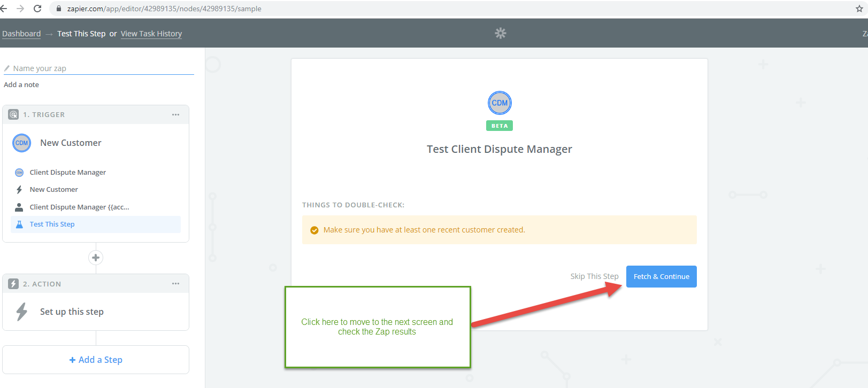Click the recent customer created reminder text
The height and width of the screenshot is (388, 868).
(424, 230)
